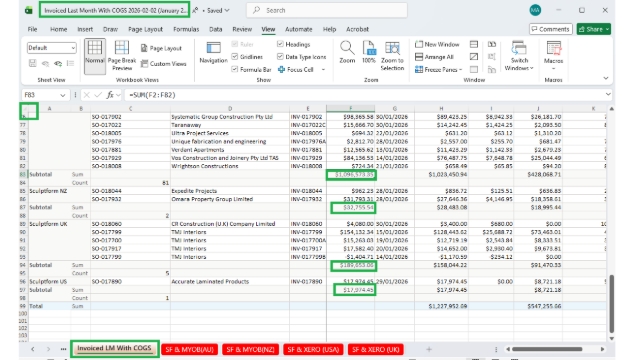This screenshot has height=360, width=640.
Task: Switch to Page Layout workbook view
Action: pyautogui.click(x=161, y=48)
